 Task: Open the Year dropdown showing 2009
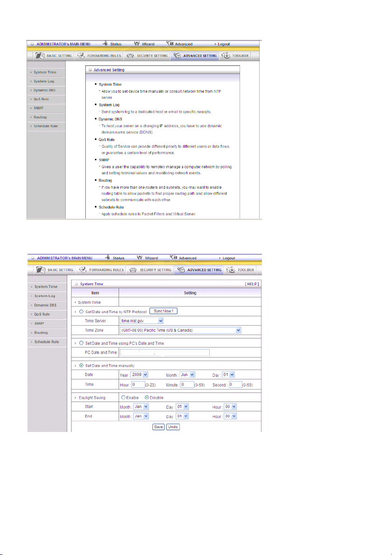pyautogui.click(x=139, y=375)
